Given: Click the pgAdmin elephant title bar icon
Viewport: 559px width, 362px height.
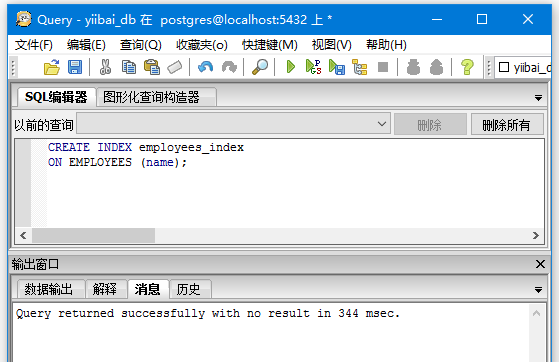Looking at the screenshot, I should pos(24,19).
